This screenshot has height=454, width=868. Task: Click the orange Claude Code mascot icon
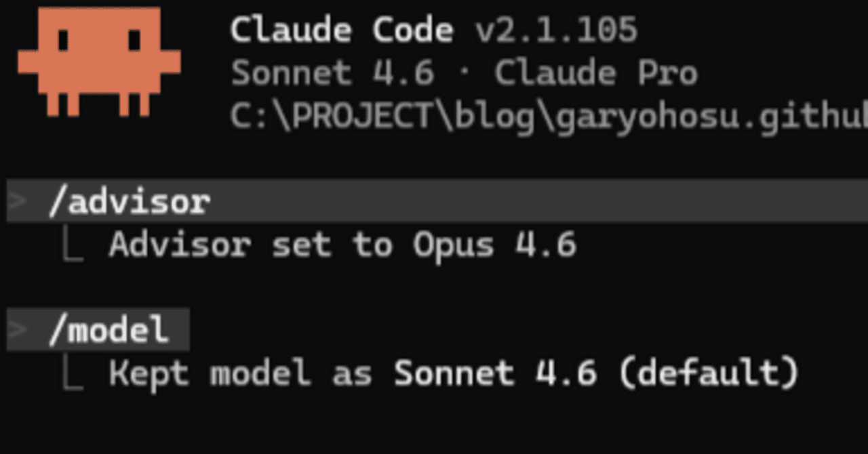(x=99, y=61)
